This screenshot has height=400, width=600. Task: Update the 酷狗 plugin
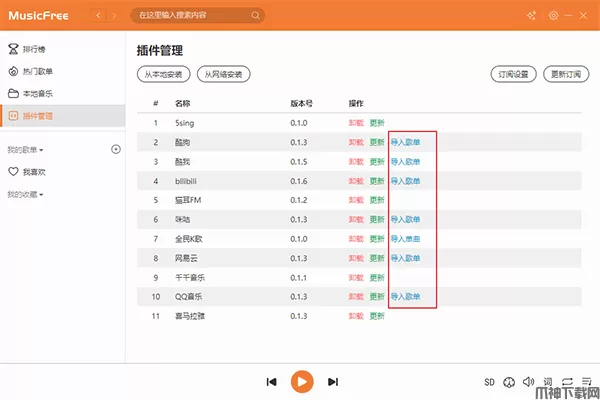point(377,142)
